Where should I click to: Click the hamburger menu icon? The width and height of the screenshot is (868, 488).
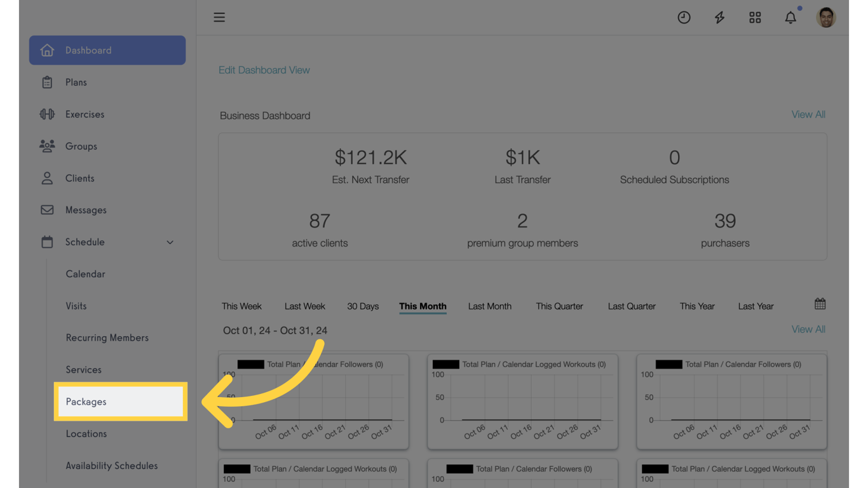click(x=219, y=17)
